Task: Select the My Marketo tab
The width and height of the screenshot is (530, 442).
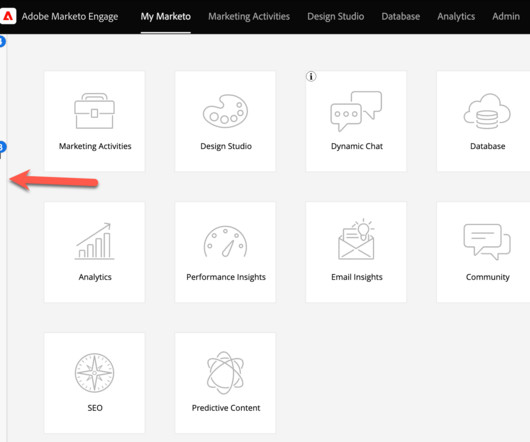Action: pos(166,16)
